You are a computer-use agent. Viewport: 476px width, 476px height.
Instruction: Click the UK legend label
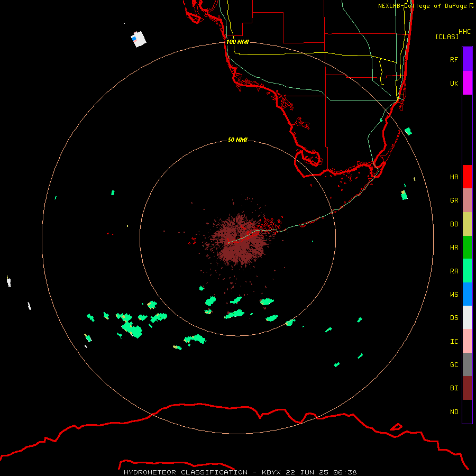[454, 83]
